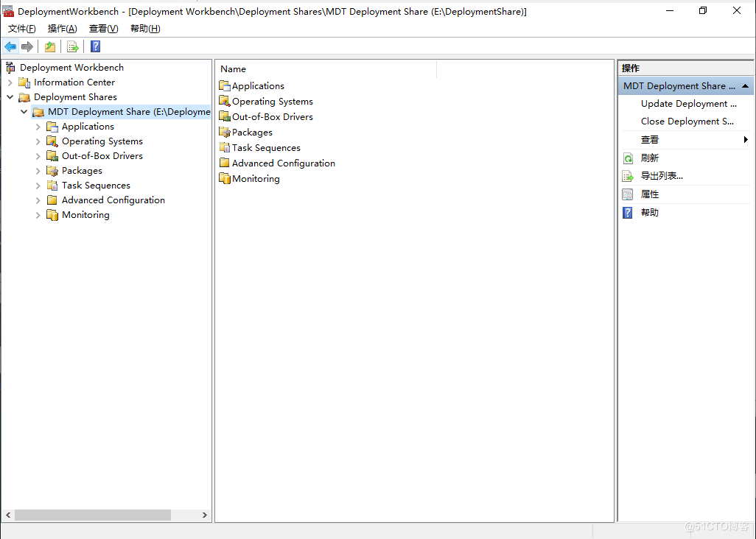Click the Out-of-Box Drivers icon in center list
The image size is (756, 539).
coord(225,117)
